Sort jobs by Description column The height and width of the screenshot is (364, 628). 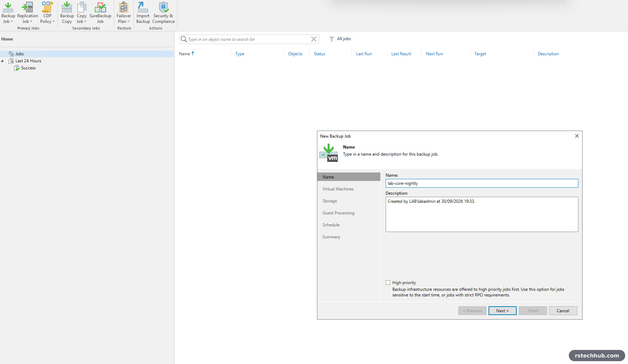[x=548, y=54]
